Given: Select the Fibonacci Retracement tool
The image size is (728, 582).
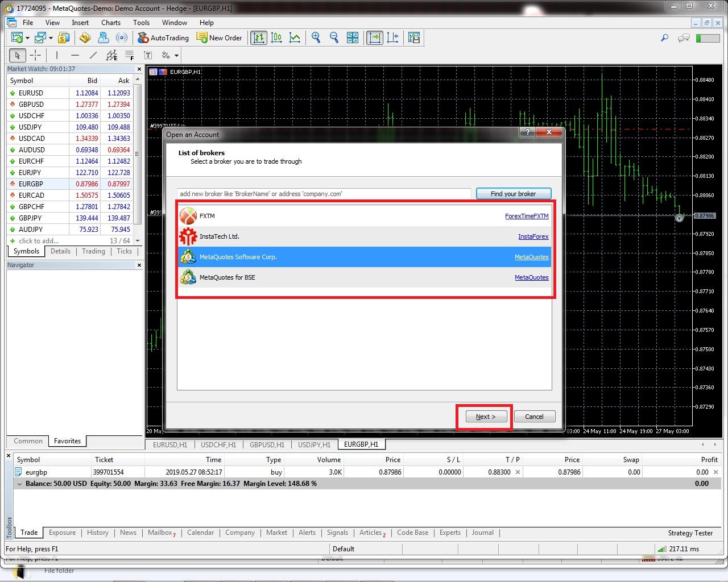Looking at the screenshot, I should [x=130, y=55].
